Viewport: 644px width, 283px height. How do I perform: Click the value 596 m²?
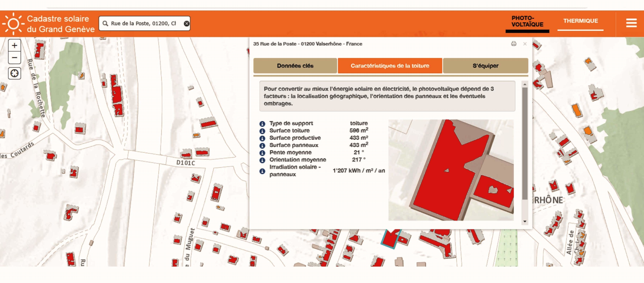359,130
